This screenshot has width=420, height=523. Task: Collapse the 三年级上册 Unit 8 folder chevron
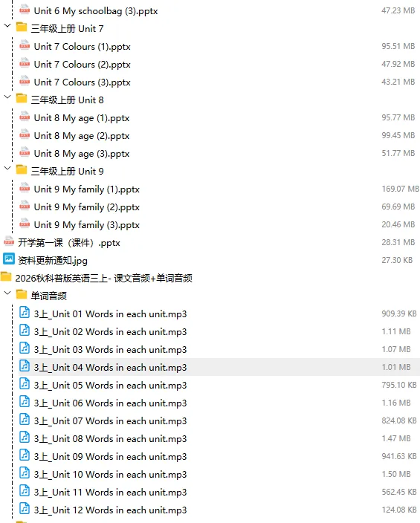[7, 97]
